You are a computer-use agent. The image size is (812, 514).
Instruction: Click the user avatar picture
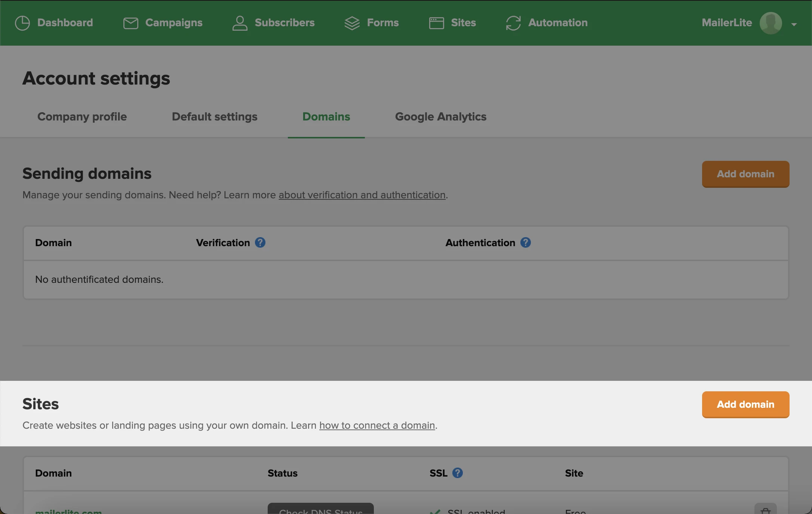coord(771,23)
